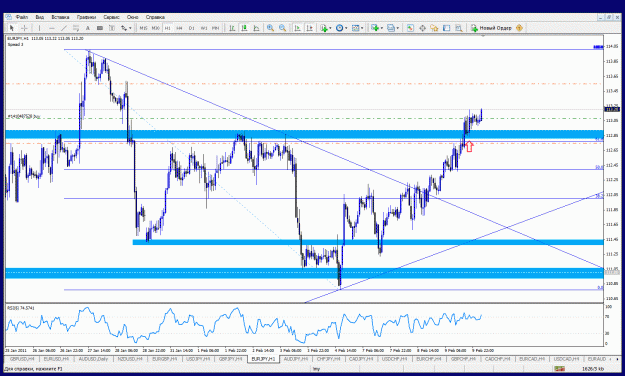Select the cursor arrow tool
Image resolution: width=625 pixels, height=376 pixels.
(x=12, y=28)
